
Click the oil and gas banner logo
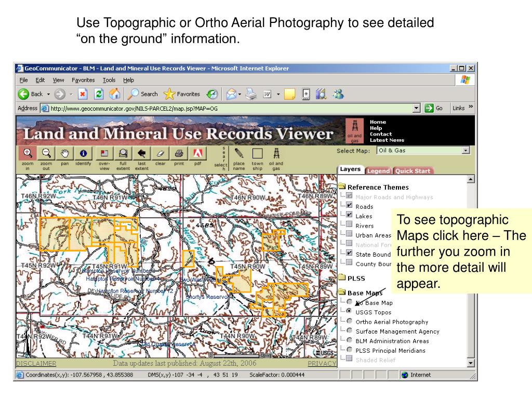coord(354,130)
